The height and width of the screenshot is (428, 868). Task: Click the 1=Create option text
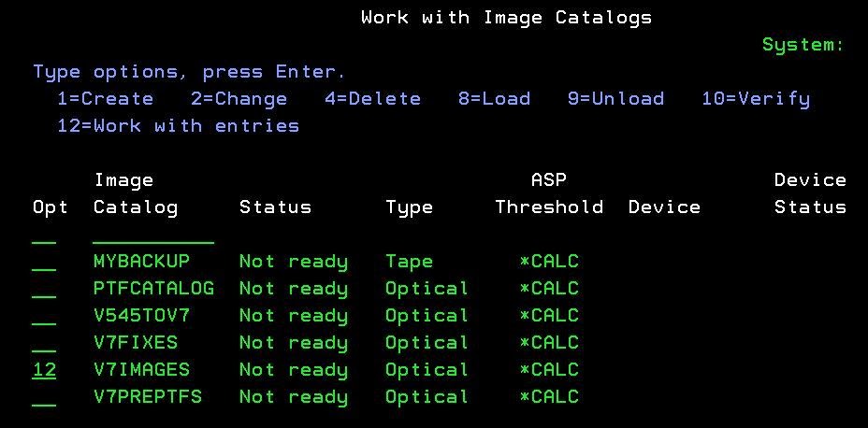point(105,99)
